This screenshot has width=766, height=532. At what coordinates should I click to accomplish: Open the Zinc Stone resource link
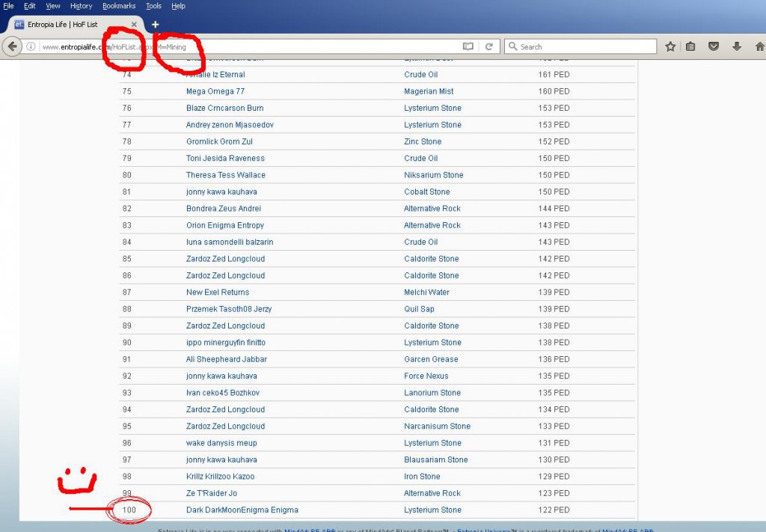pos(423,141)
